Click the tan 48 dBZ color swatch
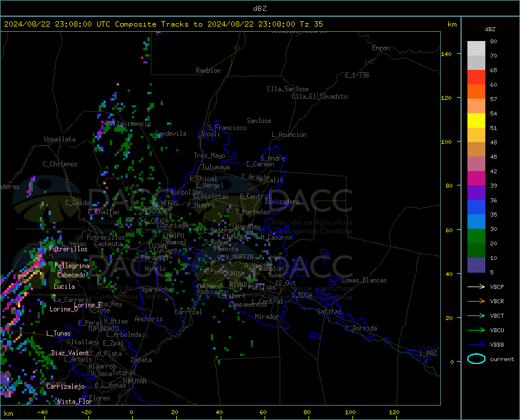This screenshot has width=520, height=420. coord(476,149)
